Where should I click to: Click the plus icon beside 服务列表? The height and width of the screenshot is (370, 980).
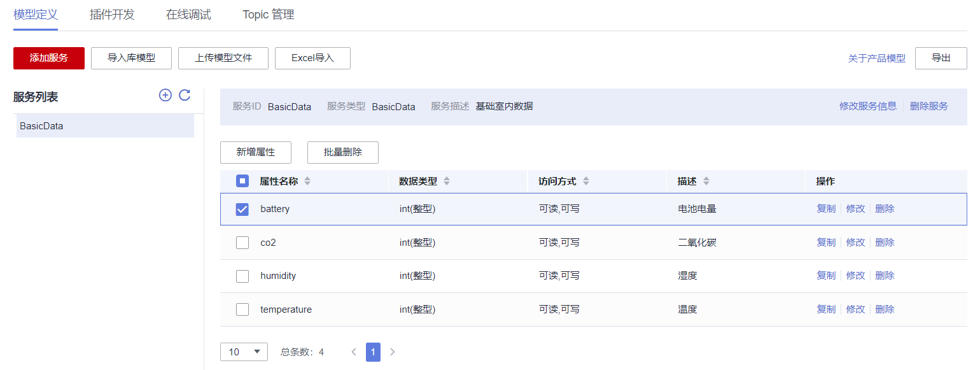coord(165,96)
